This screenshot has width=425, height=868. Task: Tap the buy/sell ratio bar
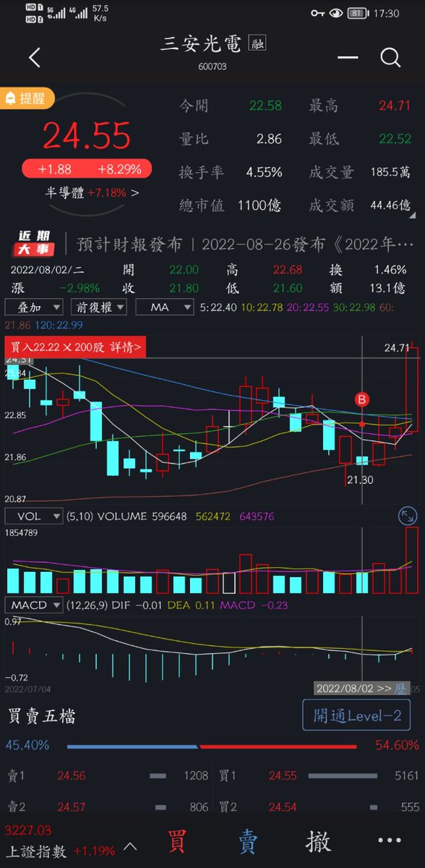tap(212, 746)
